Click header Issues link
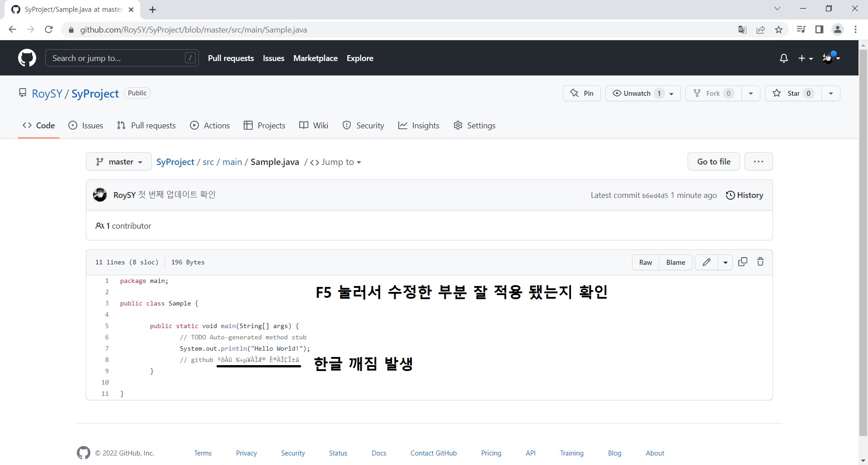Screen dimensions: 868x465 [x=274, y=58]
